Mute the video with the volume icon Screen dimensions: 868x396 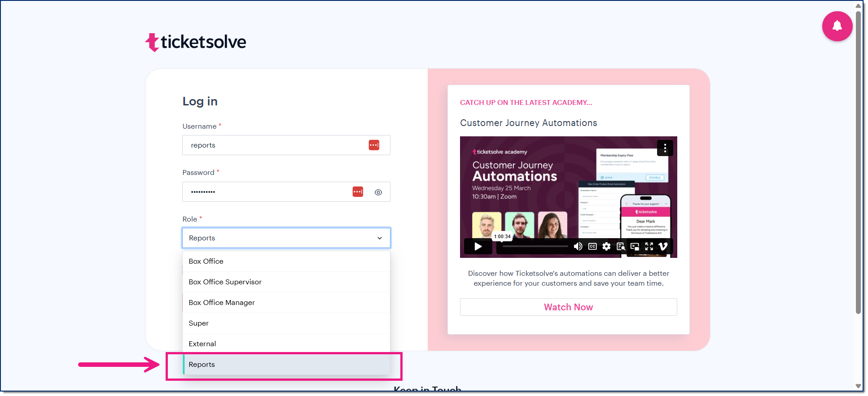point(578,246)
